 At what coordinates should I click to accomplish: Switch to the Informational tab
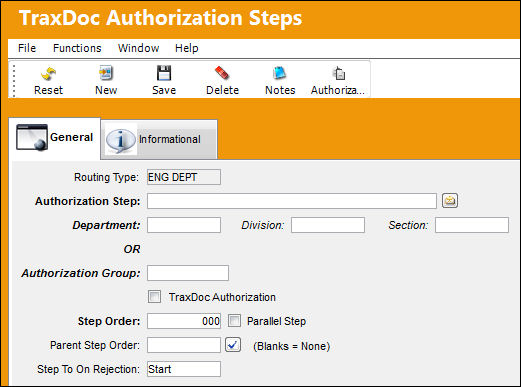point(159,139)
